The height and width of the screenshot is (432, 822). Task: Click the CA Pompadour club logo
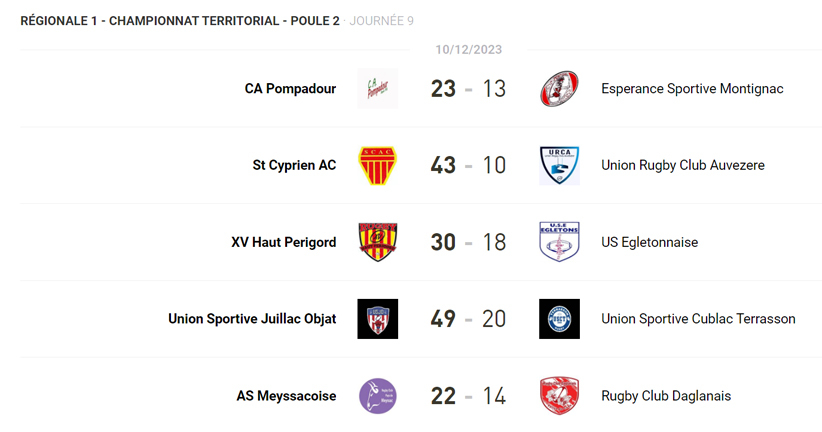(x=377, y=89)
